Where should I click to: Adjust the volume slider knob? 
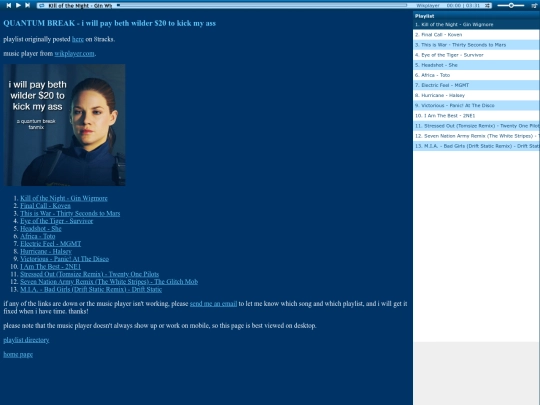(x=511, y=5)
